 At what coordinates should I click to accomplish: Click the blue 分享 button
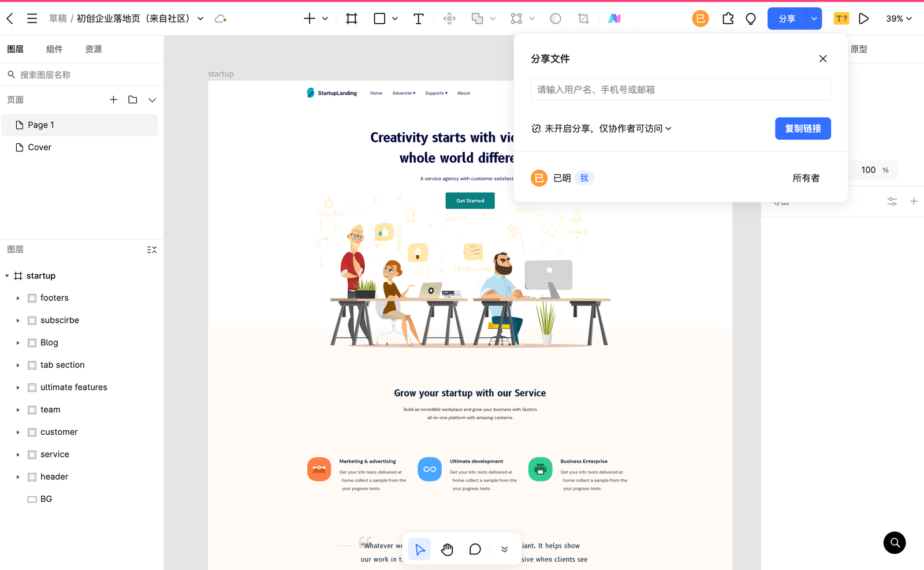point(787,18)
